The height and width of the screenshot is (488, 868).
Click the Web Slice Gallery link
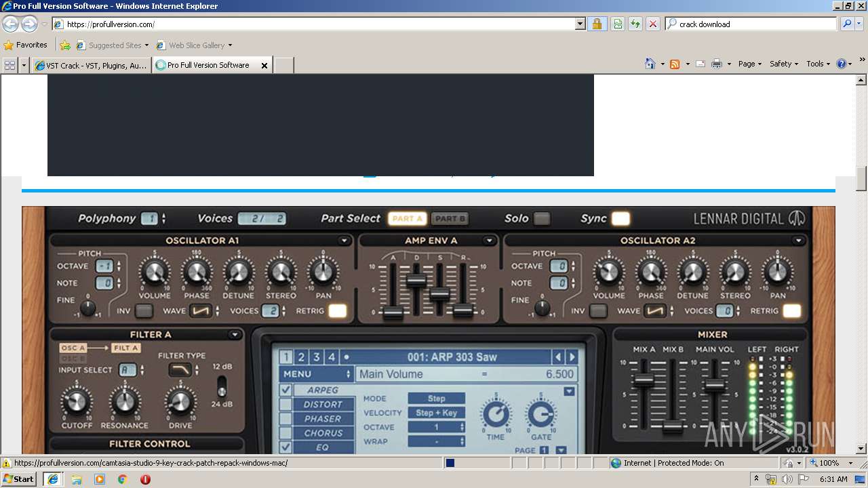click(194, 45)
